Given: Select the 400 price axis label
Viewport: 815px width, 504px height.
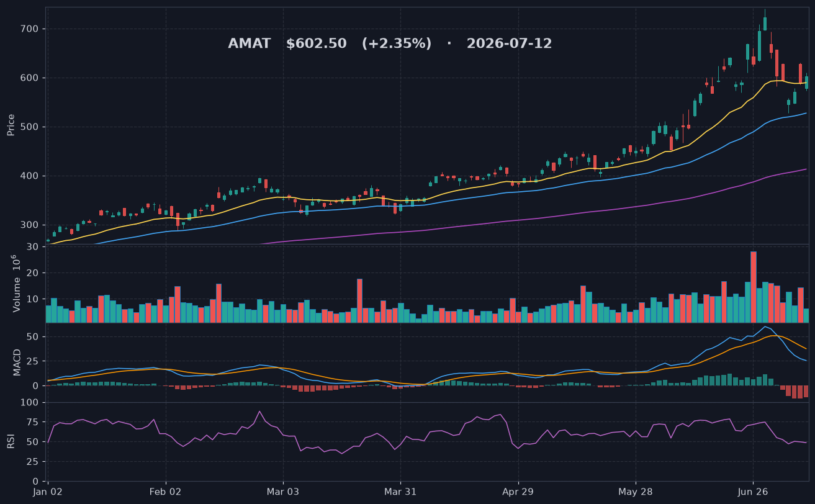Looking at the screenshot, I should tap(30, 176).
